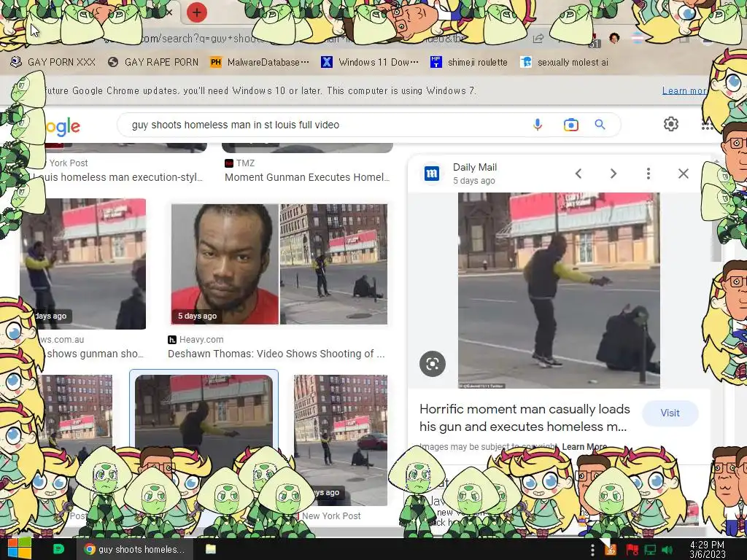Click the Google logo

63,126
